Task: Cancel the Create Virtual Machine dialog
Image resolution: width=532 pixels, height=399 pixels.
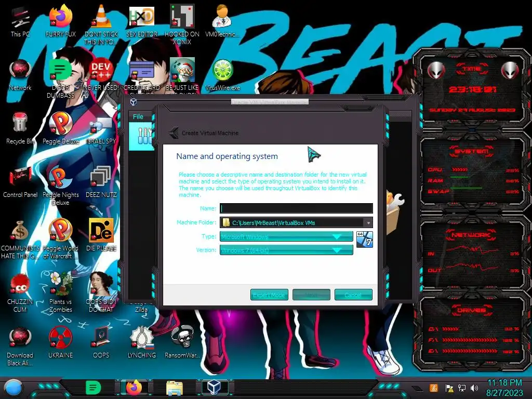Action: point(353,295)
